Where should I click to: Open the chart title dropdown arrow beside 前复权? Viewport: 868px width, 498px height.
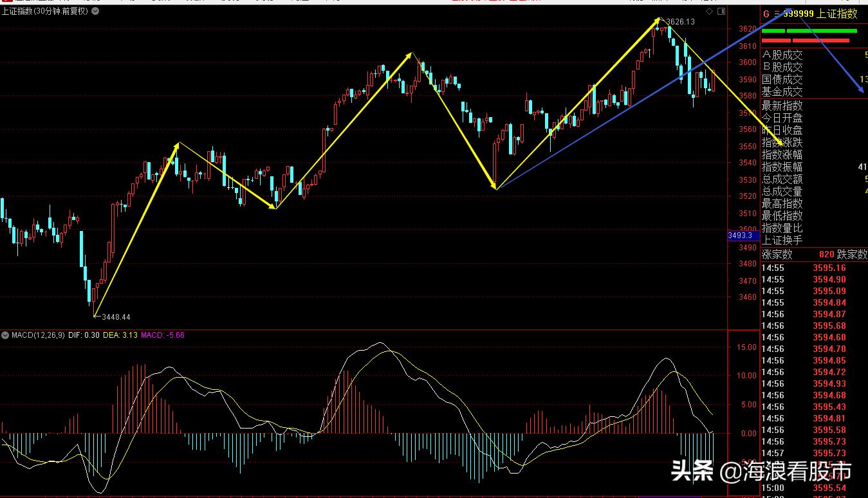[x=94, y=12]
